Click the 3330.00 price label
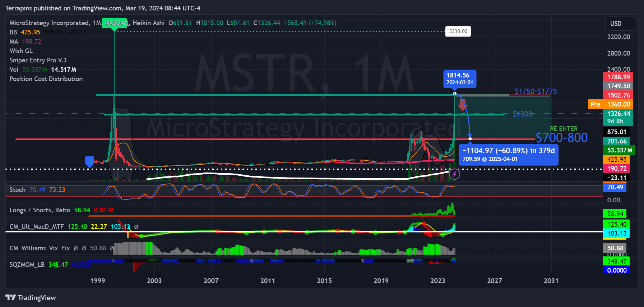Viewport: 644px width, 307px height. point(458,32)
